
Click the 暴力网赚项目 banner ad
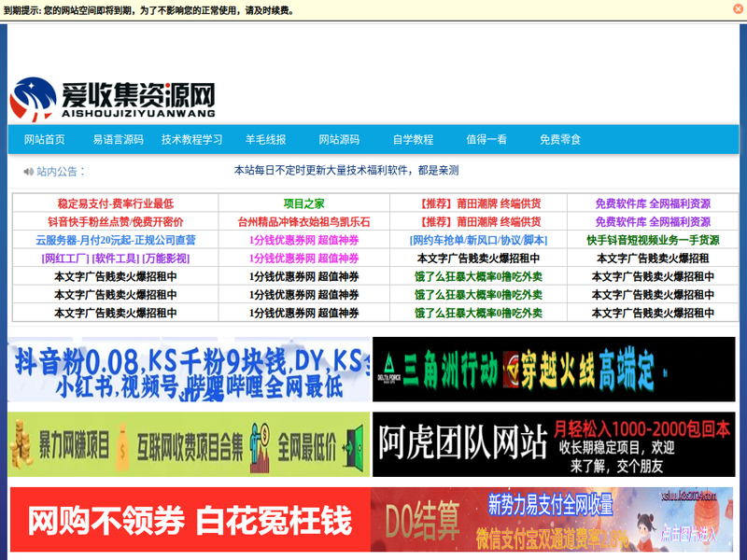[189, 444]
